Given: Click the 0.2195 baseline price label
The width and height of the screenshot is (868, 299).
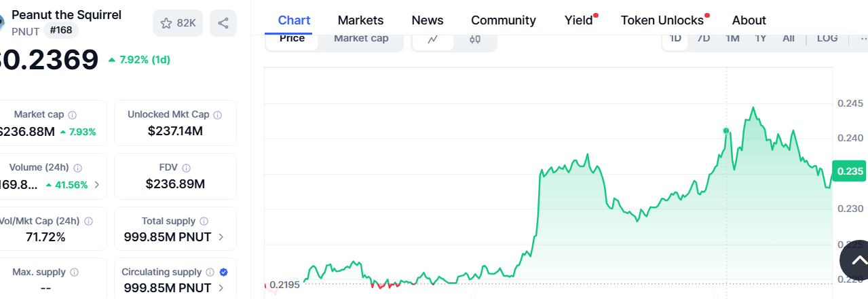Looking at the screenshot, I should pos(284,285).
